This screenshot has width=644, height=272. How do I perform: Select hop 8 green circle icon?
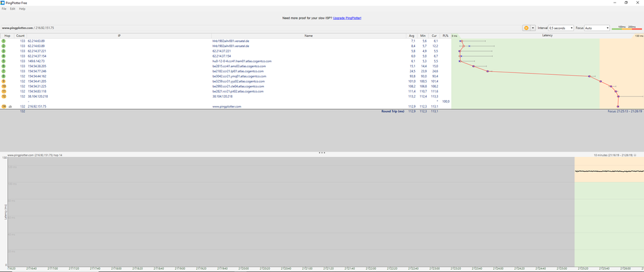[4, 76]
